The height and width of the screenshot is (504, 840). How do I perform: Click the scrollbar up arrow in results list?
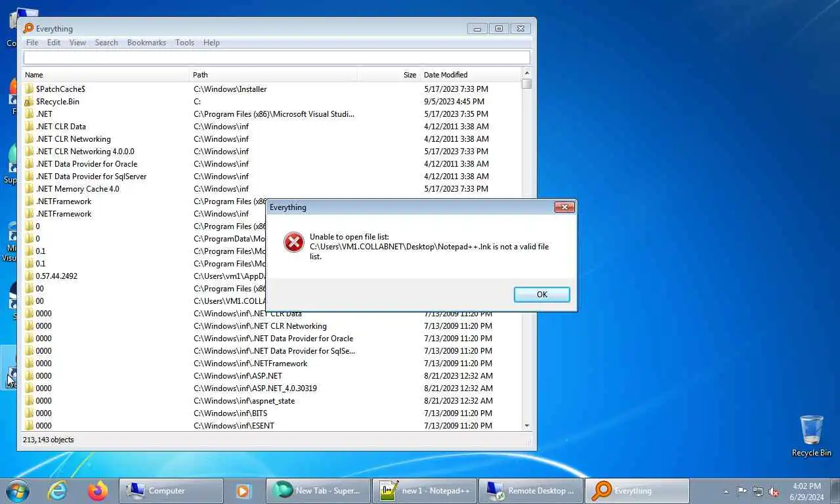click(x=526, y=73)
